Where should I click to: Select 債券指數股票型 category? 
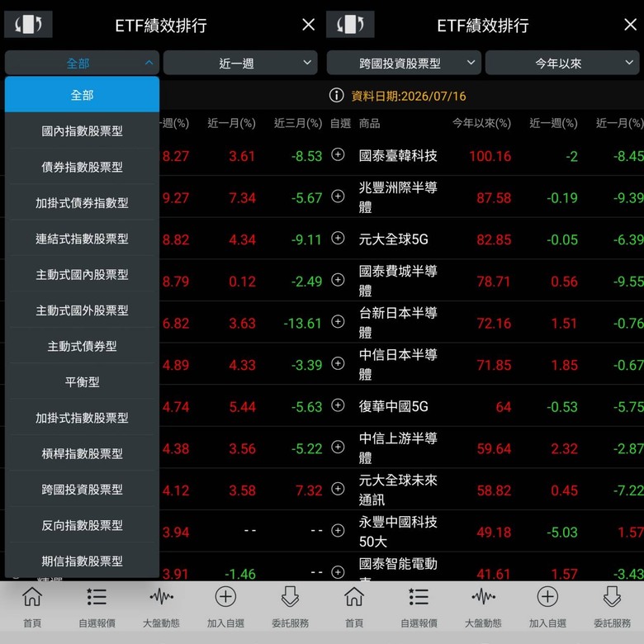click(x=82, y=167)
